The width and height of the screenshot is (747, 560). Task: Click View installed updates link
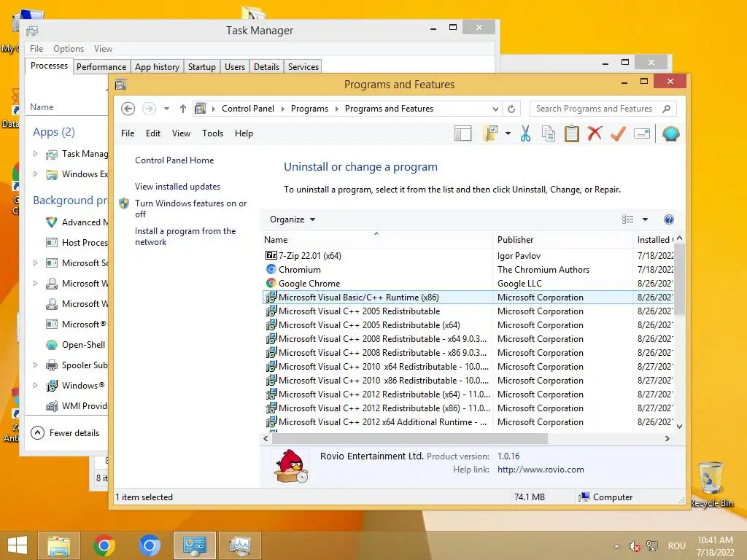coord(178,187)
